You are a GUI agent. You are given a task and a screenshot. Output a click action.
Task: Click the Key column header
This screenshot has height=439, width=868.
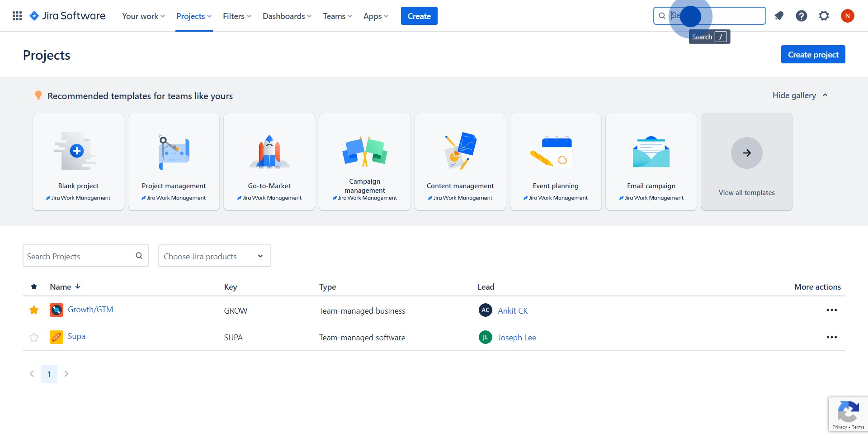pyautogui.click(x=231, y=286)
